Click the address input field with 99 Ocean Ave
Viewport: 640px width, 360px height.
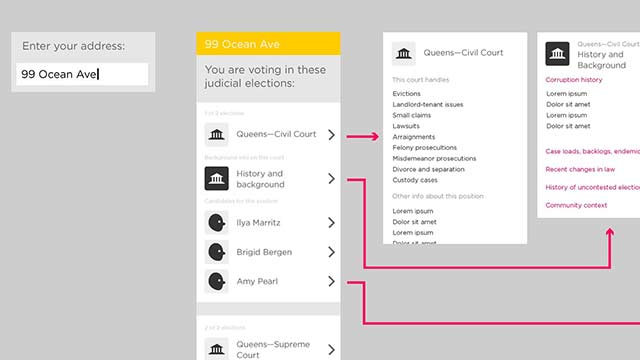pyautogui.click(x=82, y=74)
